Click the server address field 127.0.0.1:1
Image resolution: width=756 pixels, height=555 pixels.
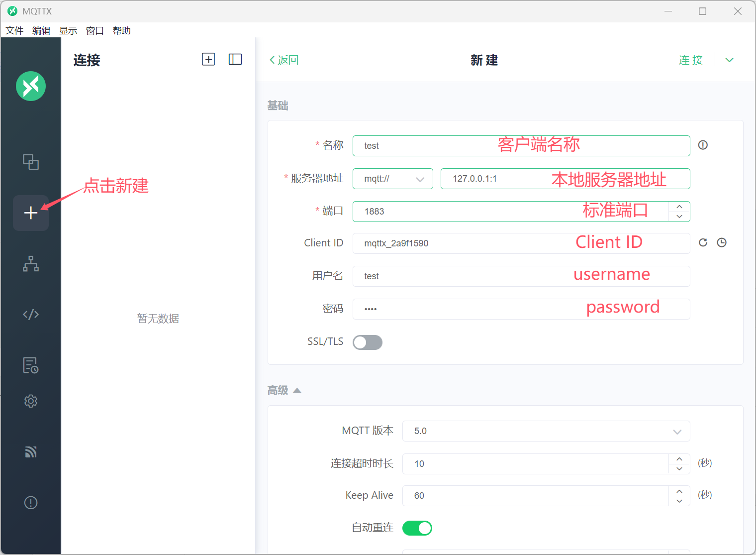(566, 179)
